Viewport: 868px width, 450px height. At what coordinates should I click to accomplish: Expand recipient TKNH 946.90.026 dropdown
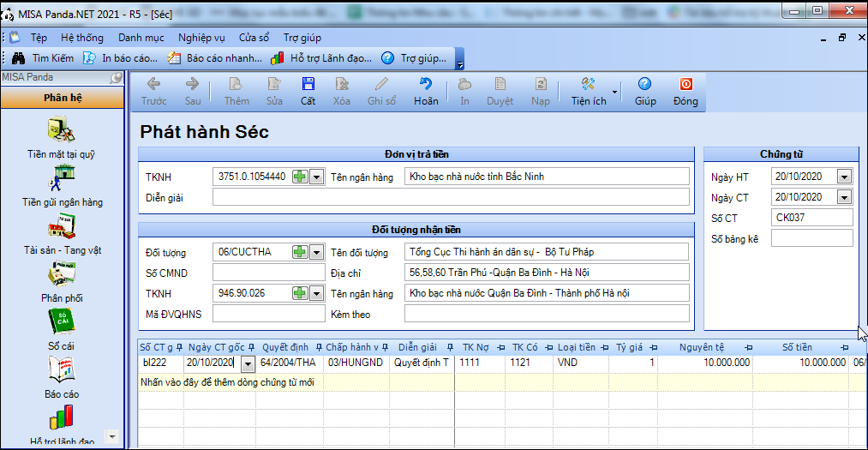click(x=317, y=293)
